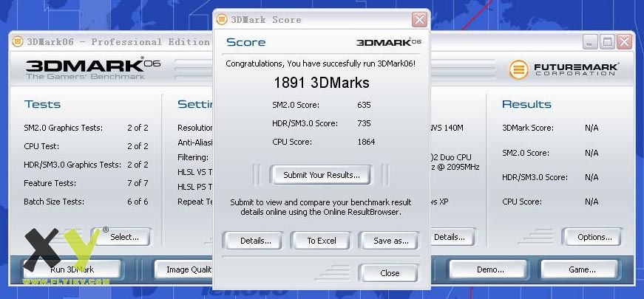
Task: Click the 3DMark06 logo in Score dialog
Action: [x=388, y=42]
